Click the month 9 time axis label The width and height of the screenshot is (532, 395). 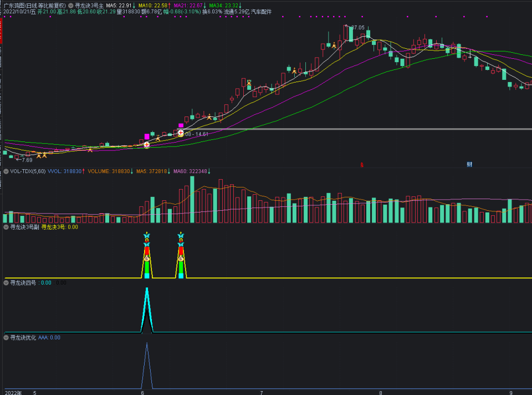[x=511, y=393]
